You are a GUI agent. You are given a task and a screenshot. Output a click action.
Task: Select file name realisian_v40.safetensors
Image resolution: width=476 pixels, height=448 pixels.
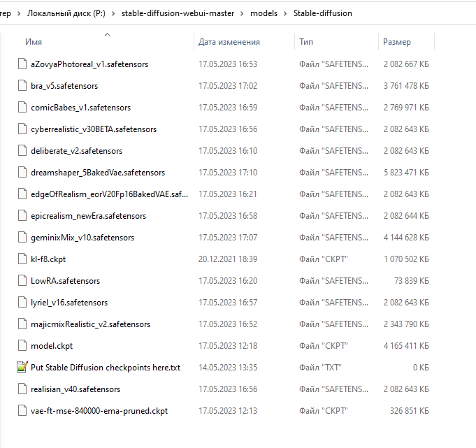coord(75,389)
